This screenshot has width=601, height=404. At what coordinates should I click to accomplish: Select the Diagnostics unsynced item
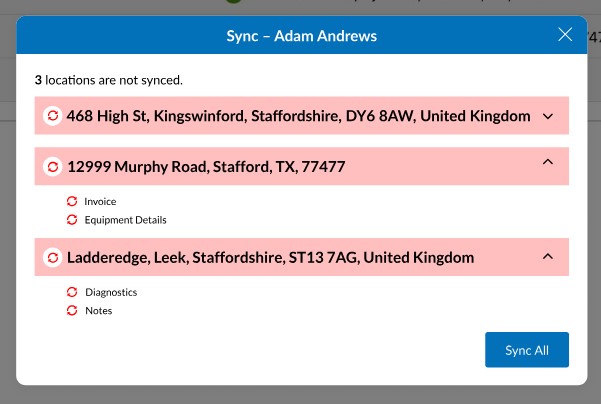110,292
